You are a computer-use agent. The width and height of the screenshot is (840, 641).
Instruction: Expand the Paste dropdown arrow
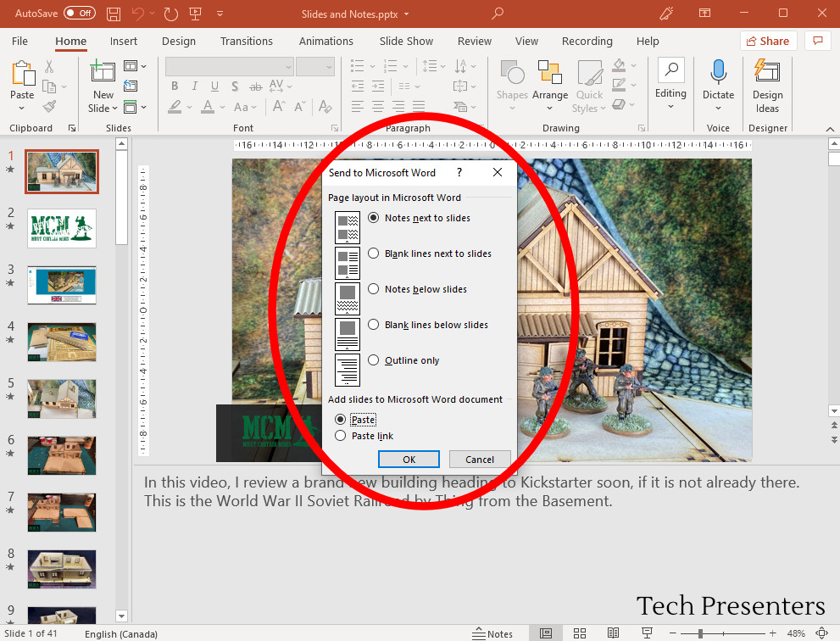coord(21,108)
